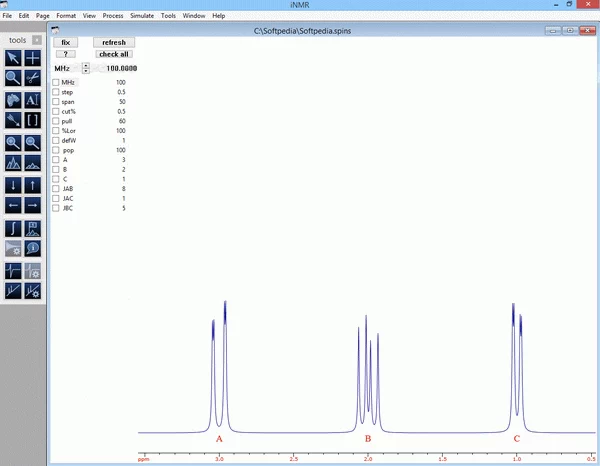Viewport: 600px width, 466px height.
Task: Decrease peak height with short peaks icon
Action: [x=33, y=163]
